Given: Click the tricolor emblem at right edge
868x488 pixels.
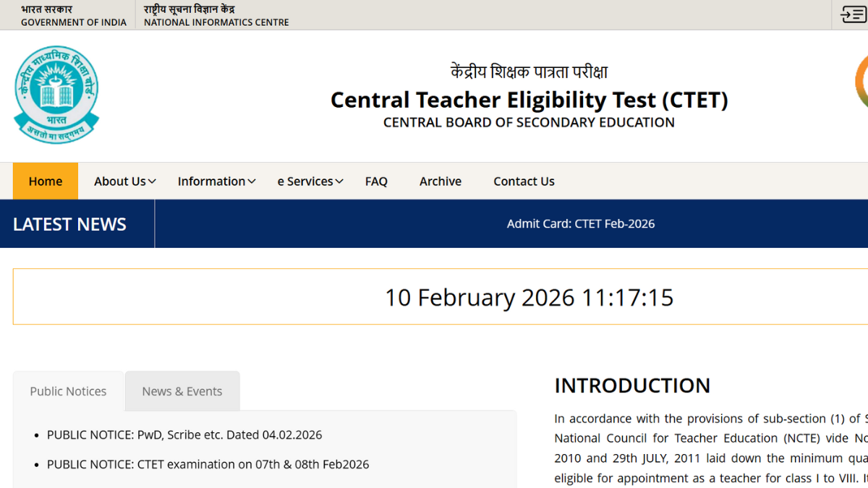Looking at the screenshot, I should [861, 81].
